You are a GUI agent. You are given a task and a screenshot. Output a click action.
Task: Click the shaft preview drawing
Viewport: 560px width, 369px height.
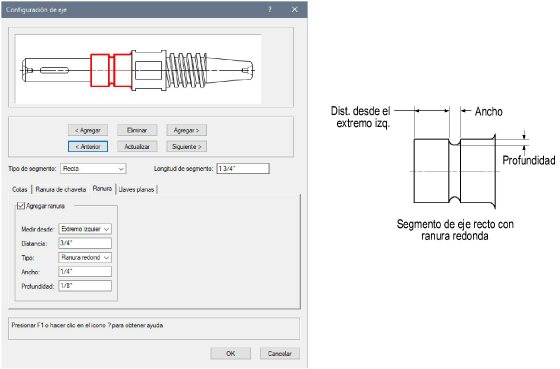click(138, 69)
